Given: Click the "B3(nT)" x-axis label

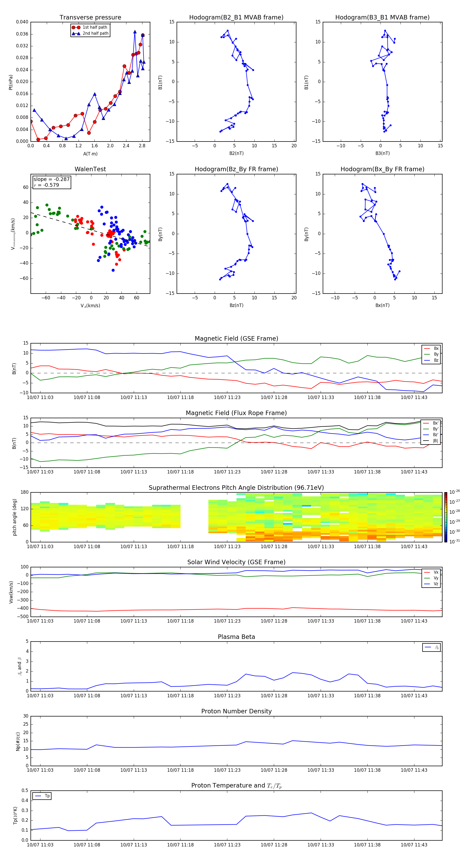Looking at the screenshot, I should [x=382, y=153].
